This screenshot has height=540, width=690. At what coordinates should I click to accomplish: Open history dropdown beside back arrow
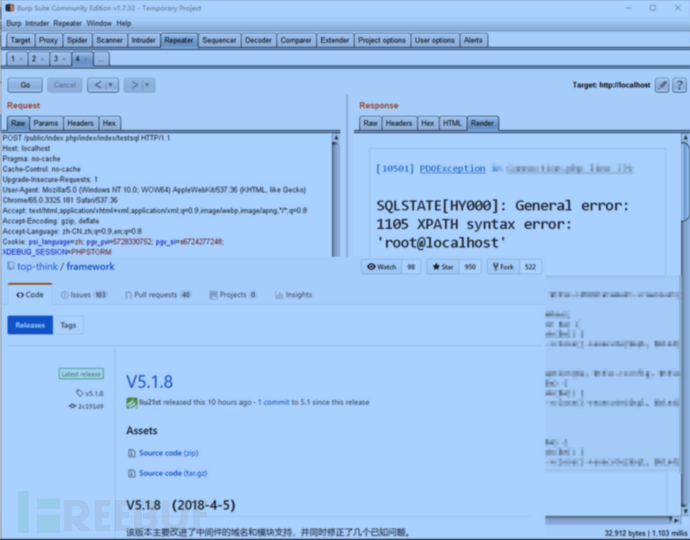pos(111,85)
